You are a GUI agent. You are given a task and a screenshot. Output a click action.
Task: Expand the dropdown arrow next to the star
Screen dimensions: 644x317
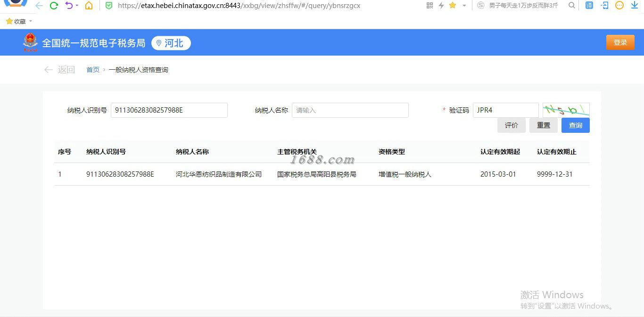click(x=464, y=6)
